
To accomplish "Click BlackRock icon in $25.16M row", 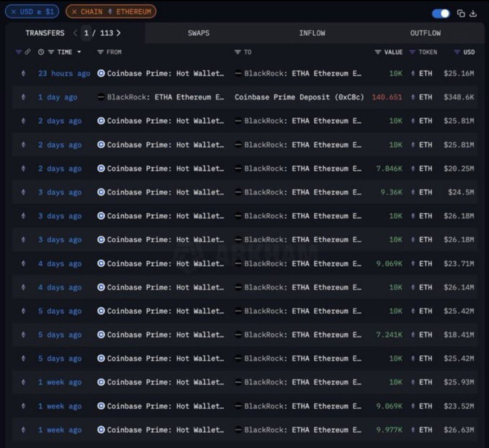I will [238, 73].
